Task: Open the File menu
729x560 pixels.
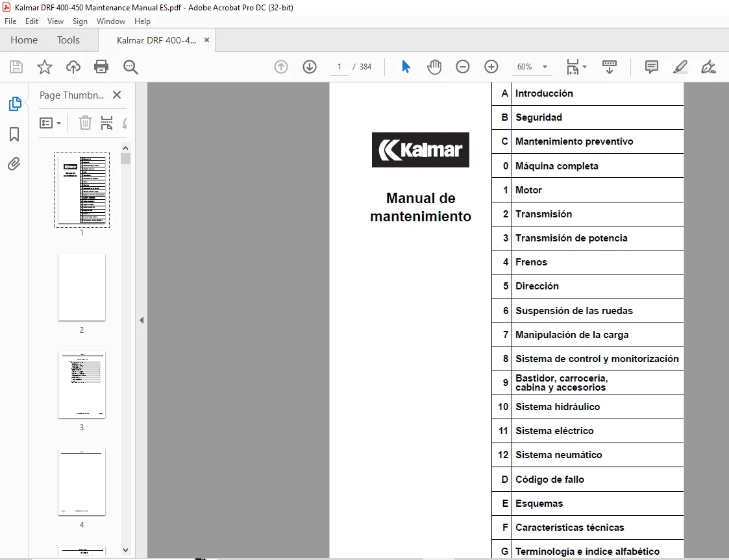Action: pyautogui.click(x=10, y=21)
